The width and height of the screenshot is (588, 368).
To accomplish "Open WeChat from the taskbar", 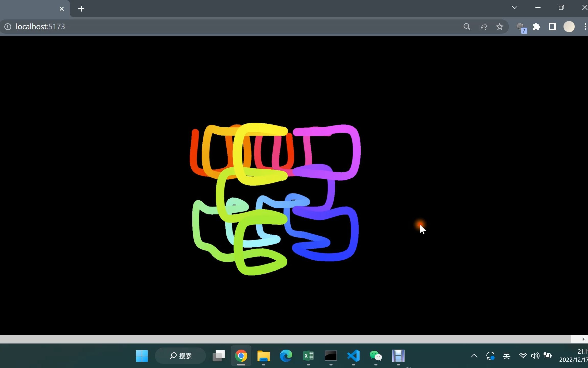I will point(376,355).
